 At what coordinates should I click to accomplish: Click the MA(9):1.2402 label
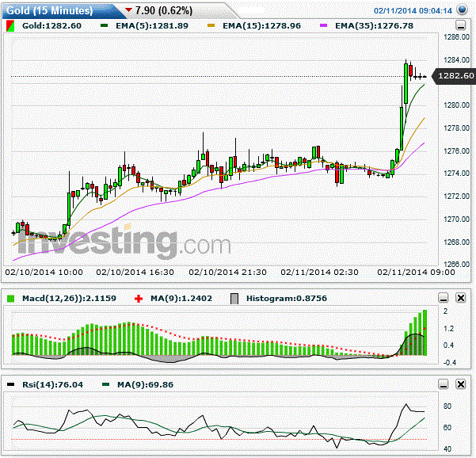click(181, 298)
